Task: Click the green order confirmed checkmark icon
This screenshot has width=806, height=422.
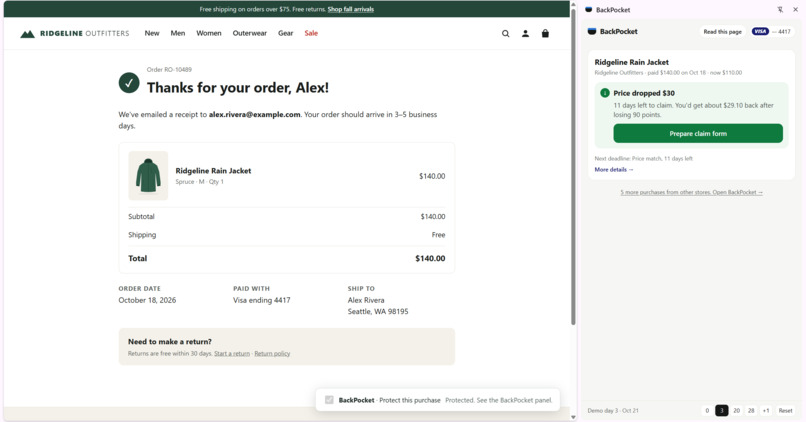Action: pos(129,83)
